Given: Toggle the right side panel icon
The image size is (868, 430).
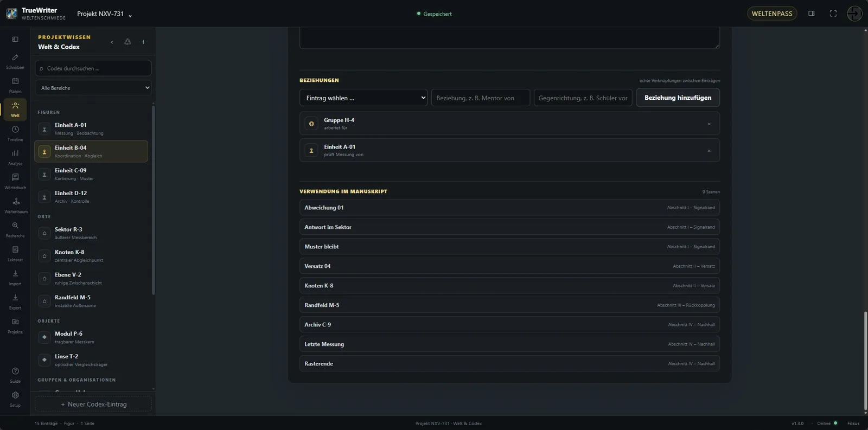Looking at the screenshot, I should click(x=812, y=14).
